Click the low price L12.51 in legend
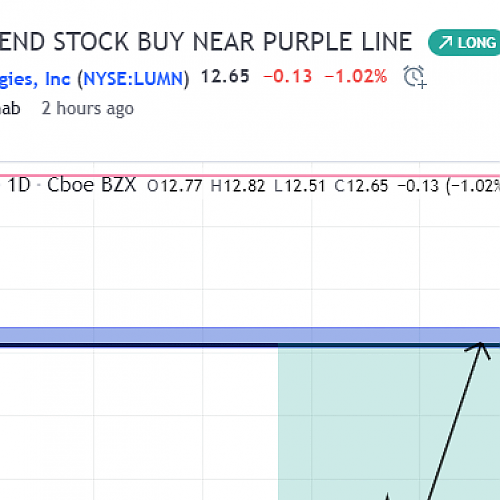Viewport: 500px width, 500px height. click(299, 186)
